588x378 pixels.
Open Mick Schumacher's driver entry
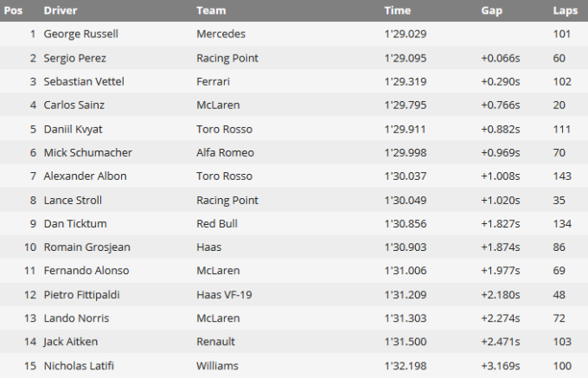pyautogui.click(x=86, y=152)
